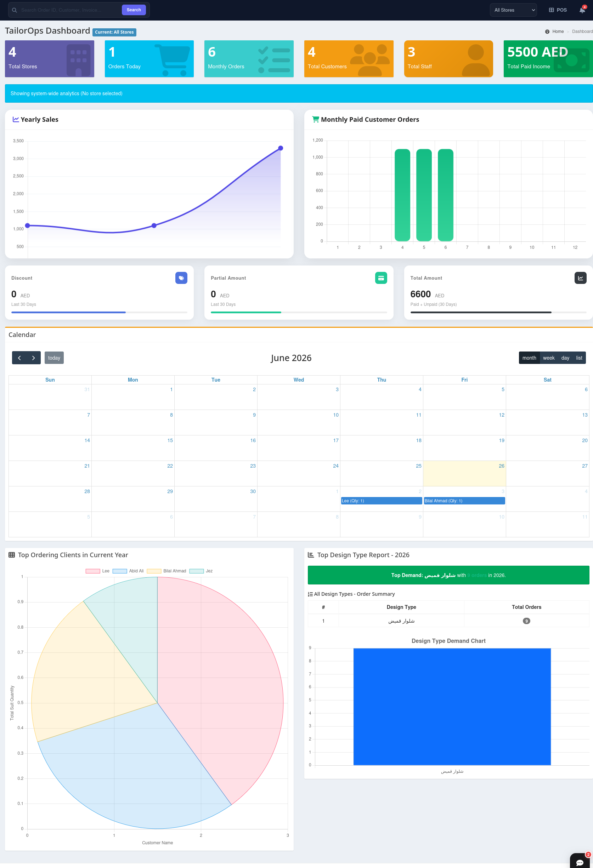The height and width of the screenshot is (868, 593).
Task: Click the Discount progress bar
Action: click(99, 312)
